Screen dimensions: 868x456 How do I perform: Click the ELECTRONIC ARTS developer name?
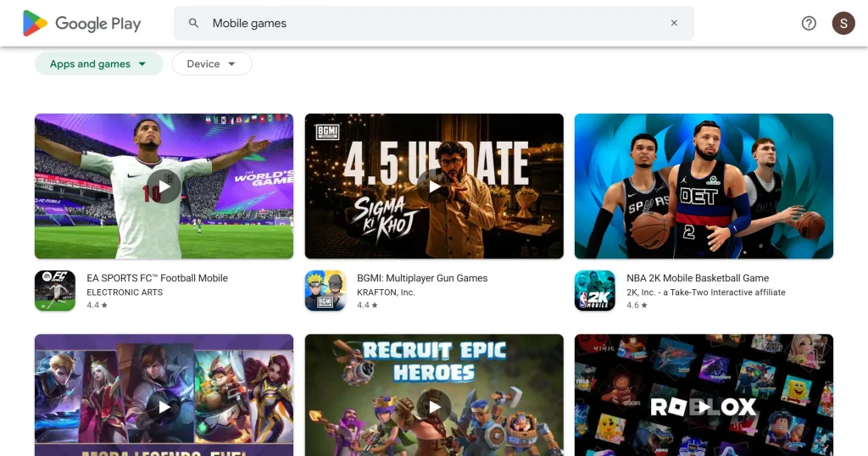pos(125,292)
